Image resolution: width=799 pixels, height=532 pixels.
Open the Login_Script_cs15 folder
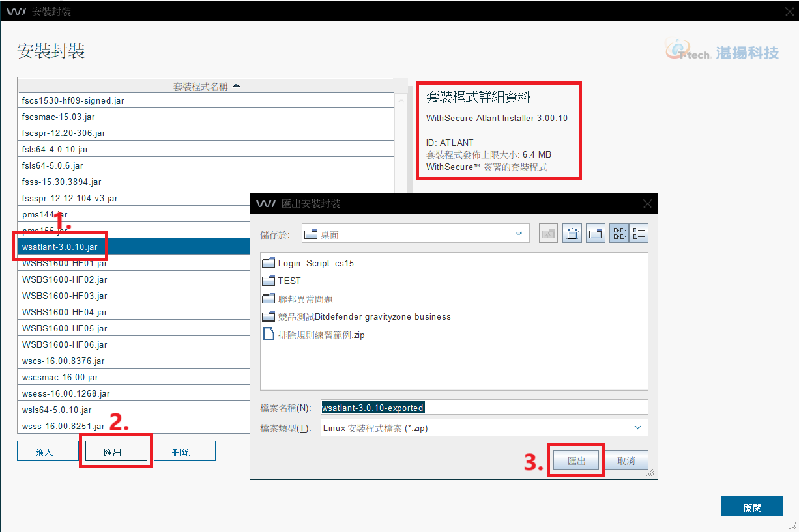click(308, 263)
